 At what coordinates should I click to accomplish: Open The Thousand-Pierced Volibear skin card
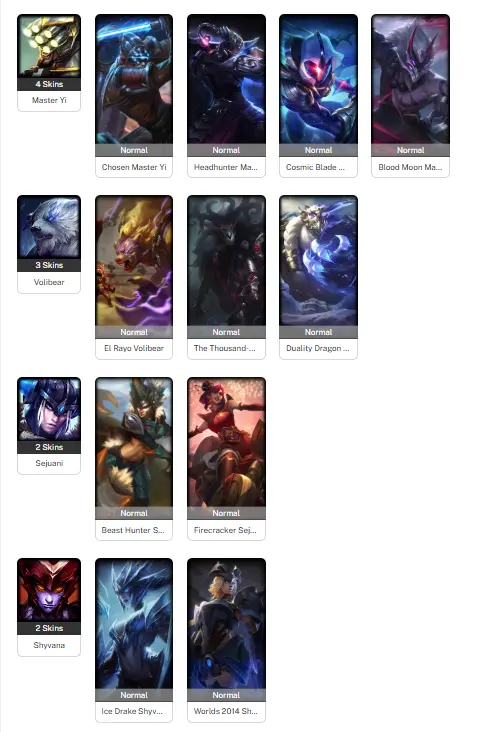(x=226, y=277)
